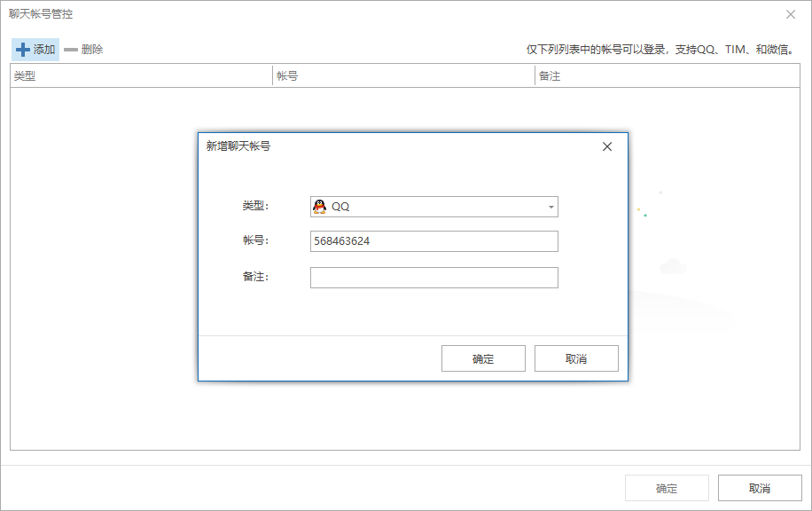
Task: Click 取消 in the 聊天帐号管控 window
Action: (x=760, y=488)
